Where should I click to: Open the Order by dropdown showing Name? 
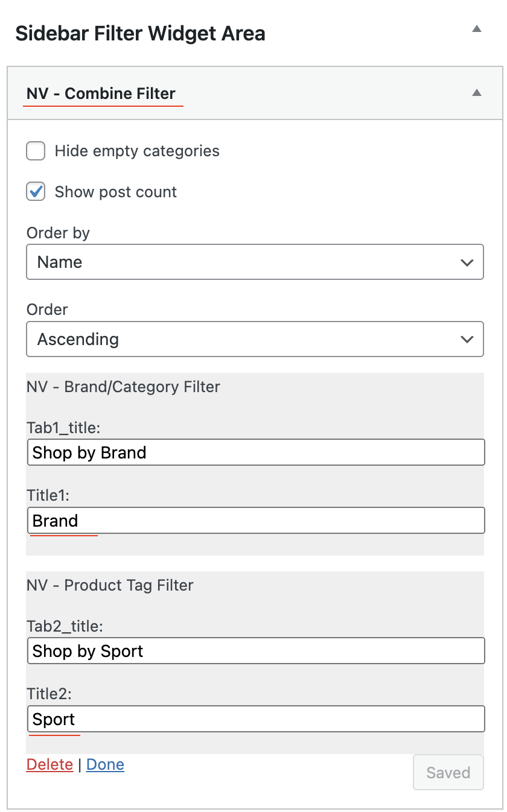click(255, 262)
